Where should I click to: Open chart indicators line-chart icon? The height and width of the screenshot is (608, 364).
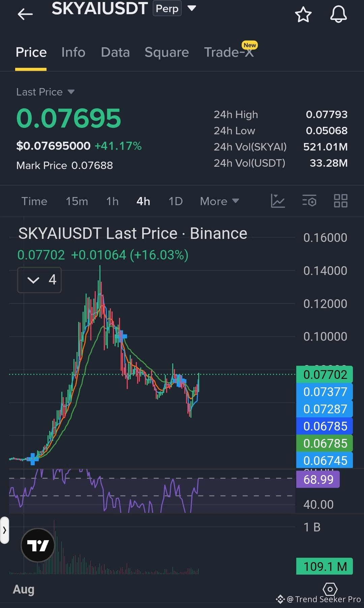[x=278, y=201]
